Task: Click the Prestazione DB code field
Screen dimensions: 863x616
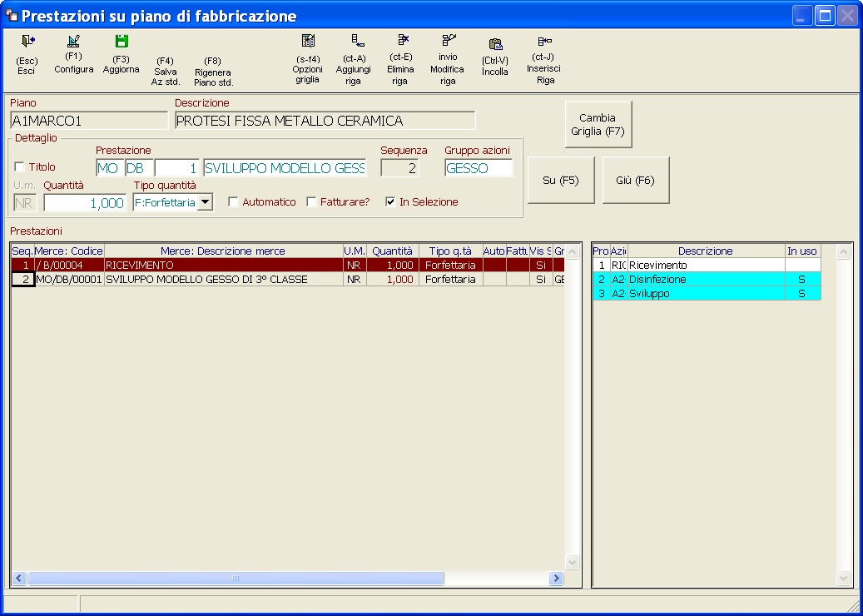Action: point(139,168)
